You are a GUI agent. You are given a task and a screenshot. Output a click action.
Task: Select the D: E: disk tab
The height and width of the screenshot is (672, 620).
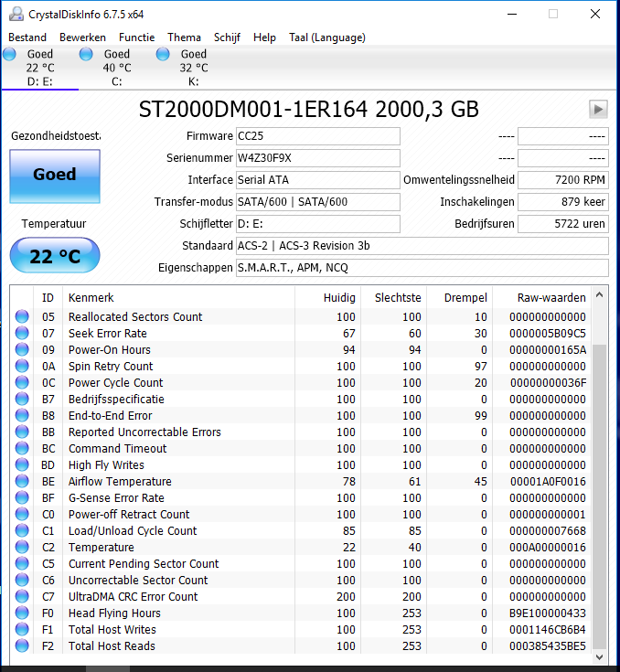pyautogui.click(x=40, y=68)
